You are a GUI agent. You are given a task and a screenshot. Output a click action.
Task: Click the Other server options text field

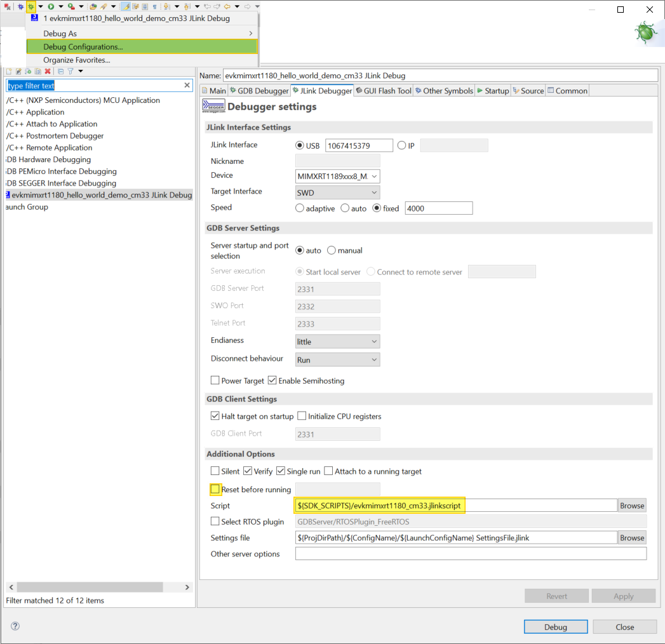coord(471,554)
